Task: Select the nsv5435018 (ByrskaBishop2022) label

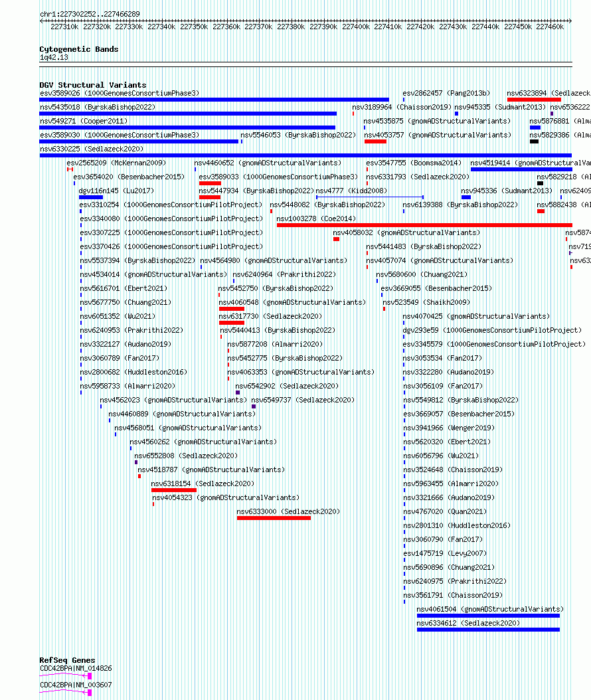Action: point(98,107)
